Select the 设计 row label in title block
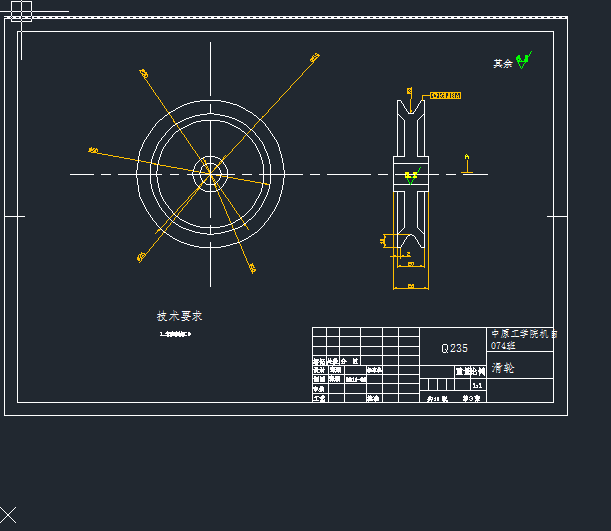Screen dimensions: 611x531 tap(319, 370)
